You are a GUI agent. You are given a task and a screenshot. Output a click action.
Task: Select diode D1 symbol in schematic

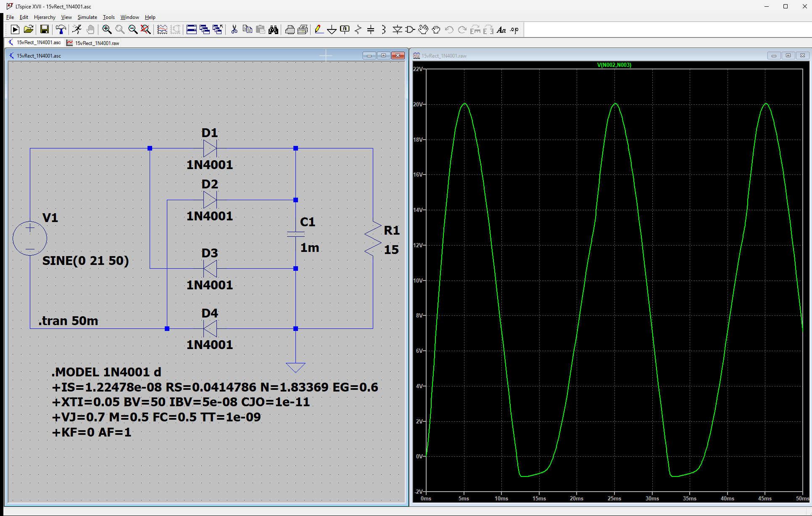(x=209, y=148)
